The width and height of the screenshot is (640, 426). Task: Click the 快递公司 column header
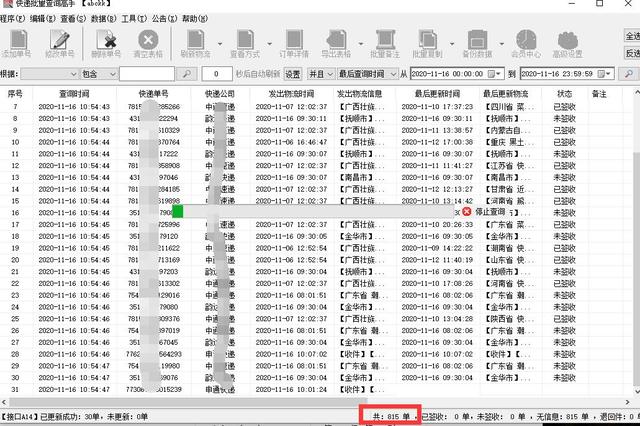(220, 94)
